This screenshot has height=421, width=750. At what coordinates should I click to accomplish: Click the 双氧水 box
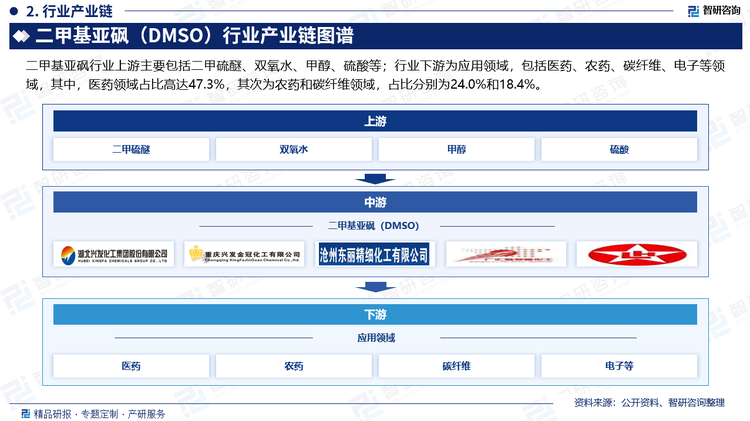[294, 150]
